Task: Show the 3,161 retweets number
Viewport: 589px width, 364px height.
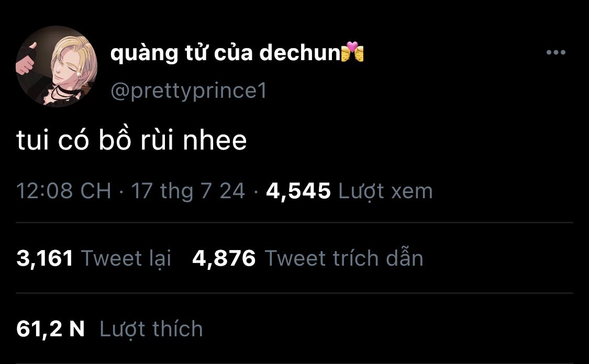Action: pyautogui.click(x=45, y=258)
